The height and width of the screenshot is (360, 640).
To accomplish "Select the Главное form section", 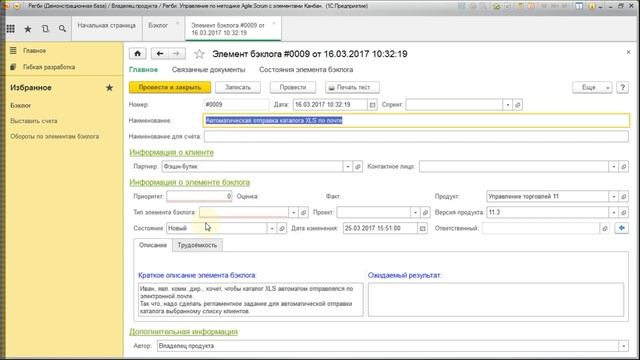I will click(143, 70).
